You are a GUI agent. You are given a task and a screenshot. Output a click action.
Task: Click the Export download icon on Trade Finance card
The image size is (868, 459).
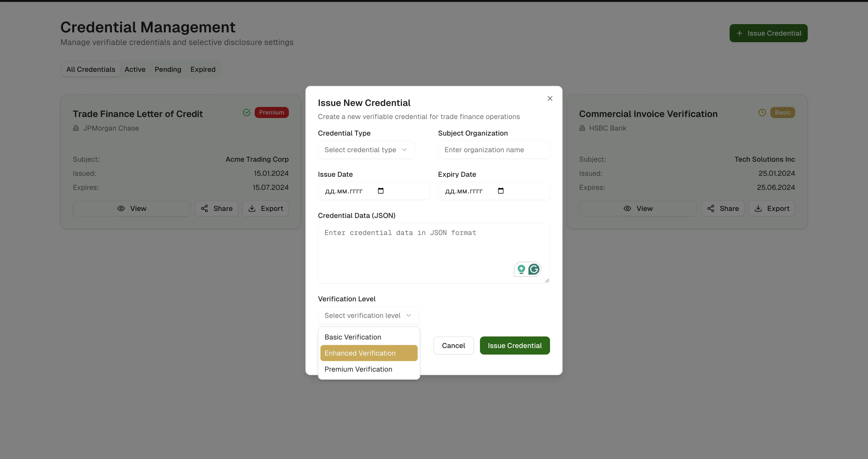coord(252,208)
